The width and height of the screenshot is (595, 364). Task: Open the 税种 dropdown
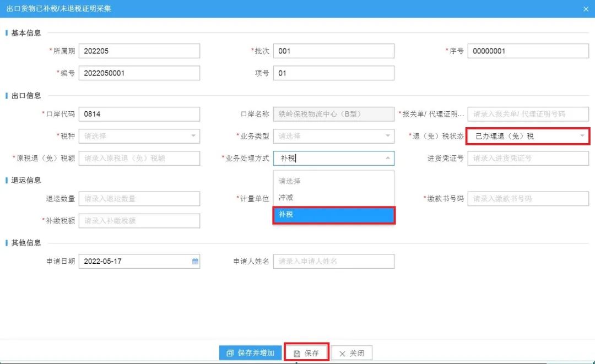click(x=139, y=136)
